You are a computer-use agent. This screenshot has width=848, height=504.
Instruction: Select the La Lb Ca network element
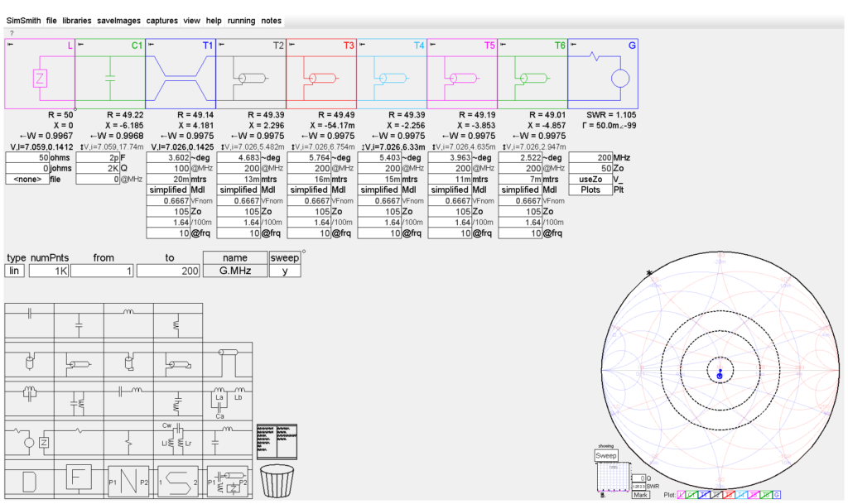click(228, 401)
